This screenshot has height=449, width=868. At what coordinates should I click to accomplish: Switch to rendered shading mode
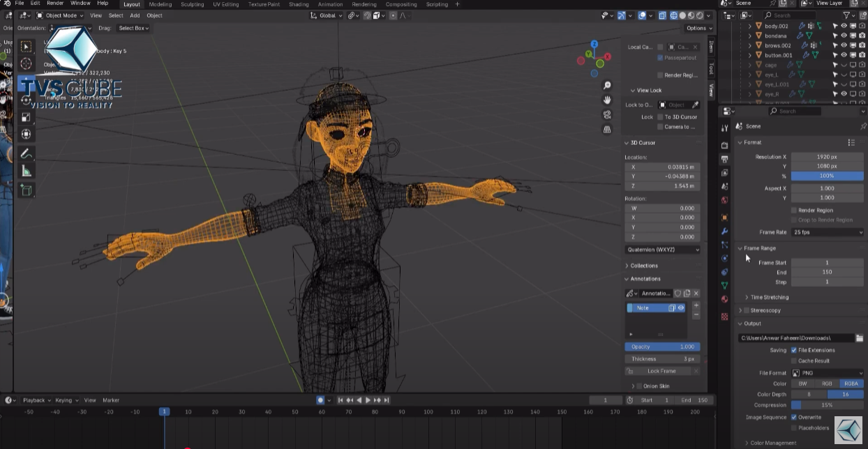point(701,15)
